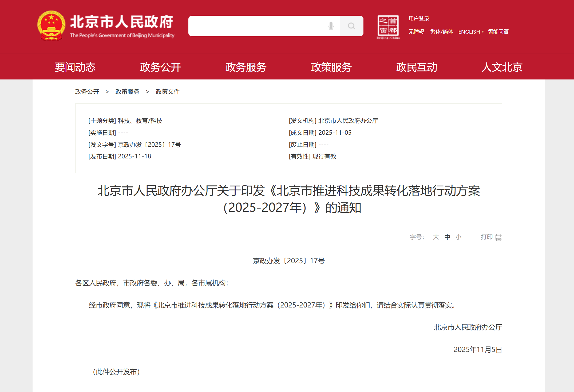This screenshot has width=574, height=392.
Task: Click the magnifier search button
Action: [x=351, y=26]
